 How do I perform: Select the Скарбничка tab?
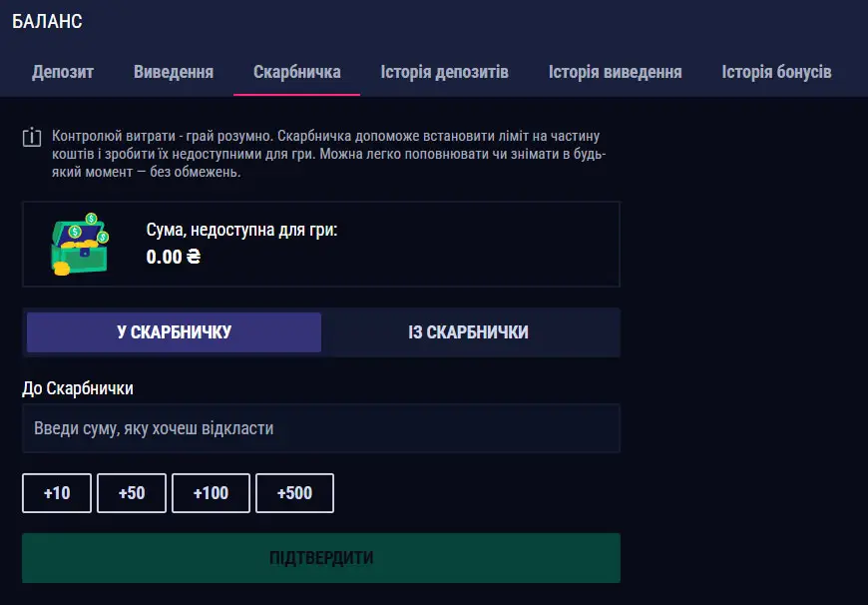click(296, 72)
